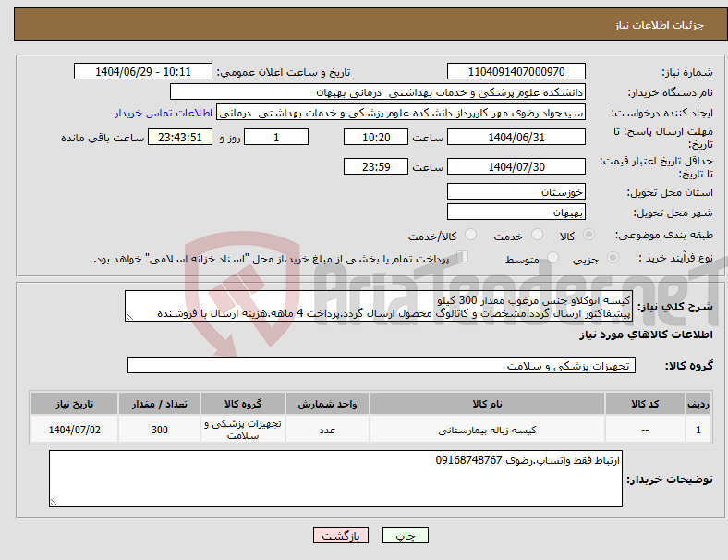Click the request creator name field
This screenshot has width=728, height=560.
[401, 113]
